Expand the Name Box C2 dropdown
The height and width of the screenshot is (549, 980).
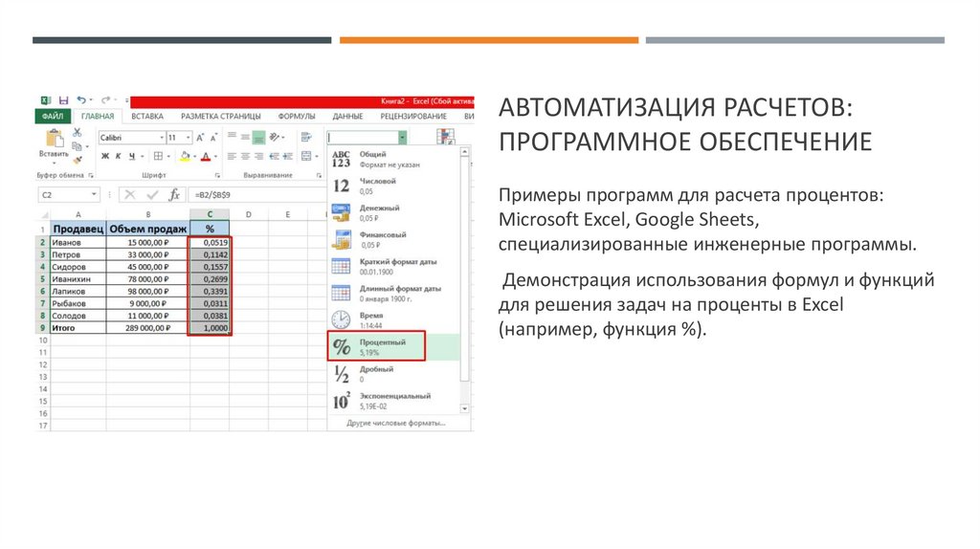click(94, 195)
